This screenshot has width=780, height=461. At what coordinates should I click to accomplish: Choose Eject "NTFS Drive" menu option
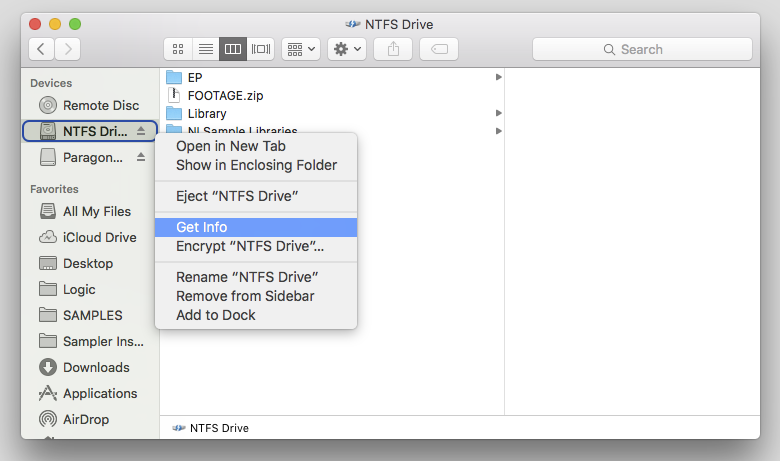tap(237, 196)
